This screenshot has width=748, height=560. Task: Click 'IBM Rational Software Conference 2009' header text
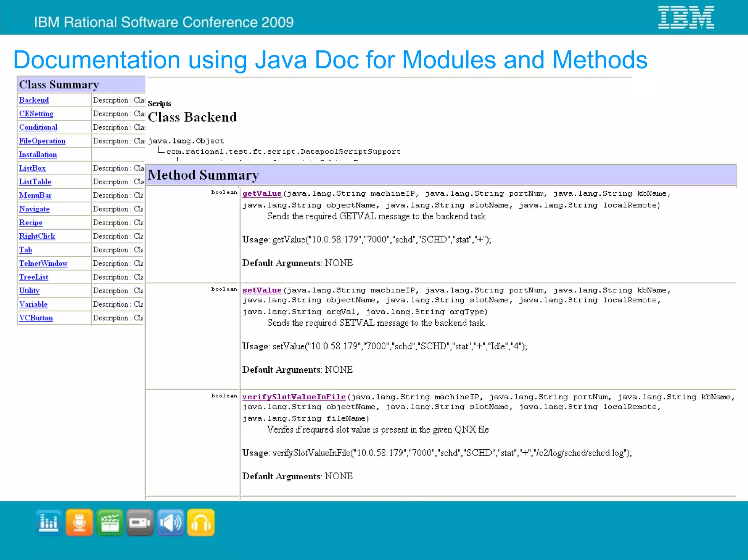(x=164, y=22)
